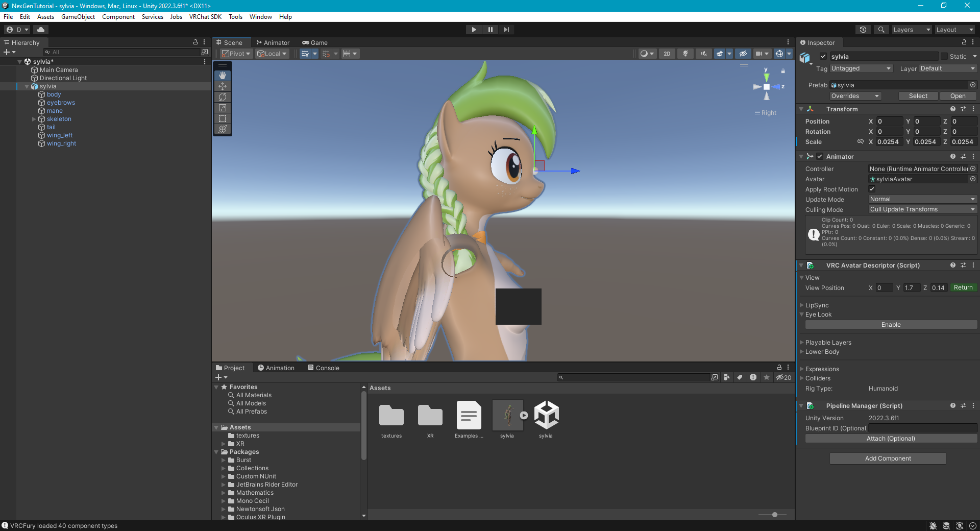
Task: Open the Layers dropdown in top toolbar
Action: (x=912, y=30)
